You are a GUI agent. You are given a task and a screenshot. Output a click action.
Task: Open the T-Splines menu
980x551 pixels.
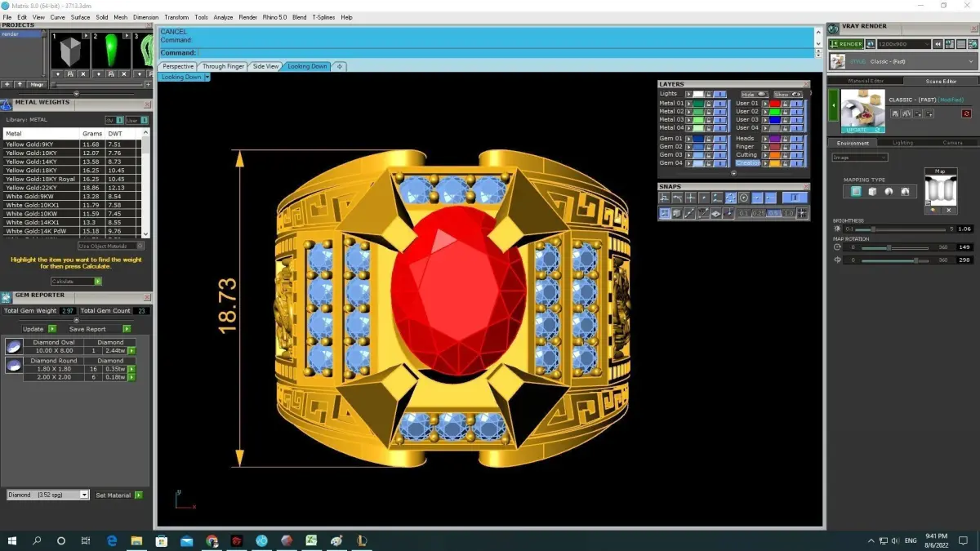tap(323, 17)
